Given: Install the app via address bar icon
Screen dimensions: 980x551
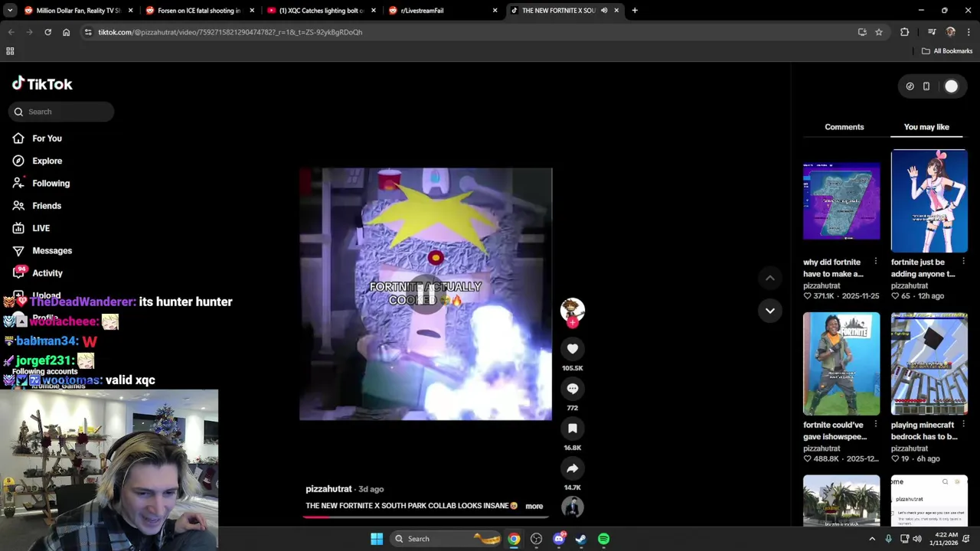Looking at the screenshot, I should [x=862, y=32].
